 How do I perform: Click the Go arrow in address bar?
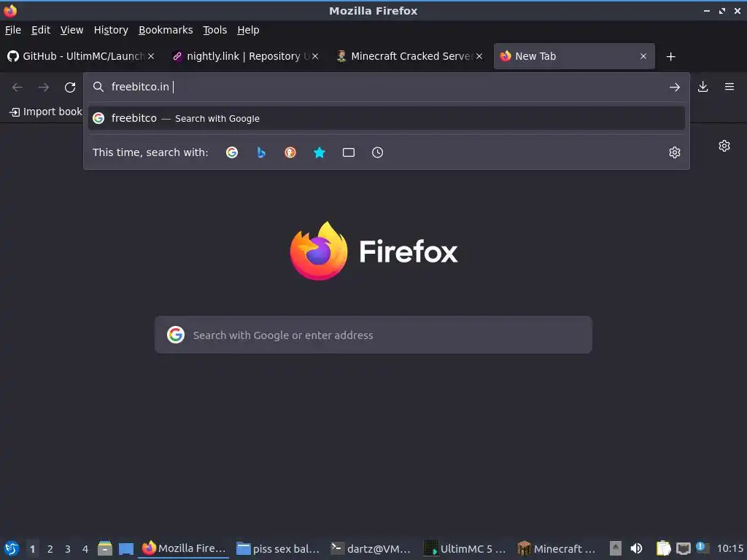675,87
